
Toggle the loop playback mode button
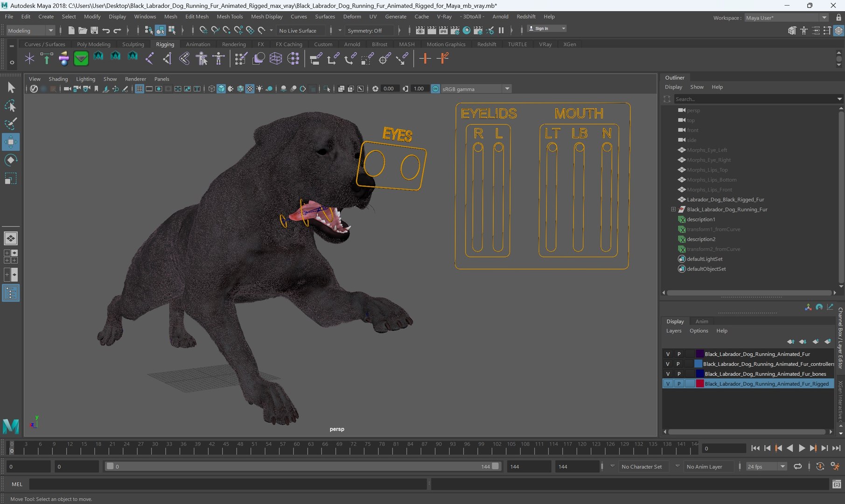pos(798,466)
